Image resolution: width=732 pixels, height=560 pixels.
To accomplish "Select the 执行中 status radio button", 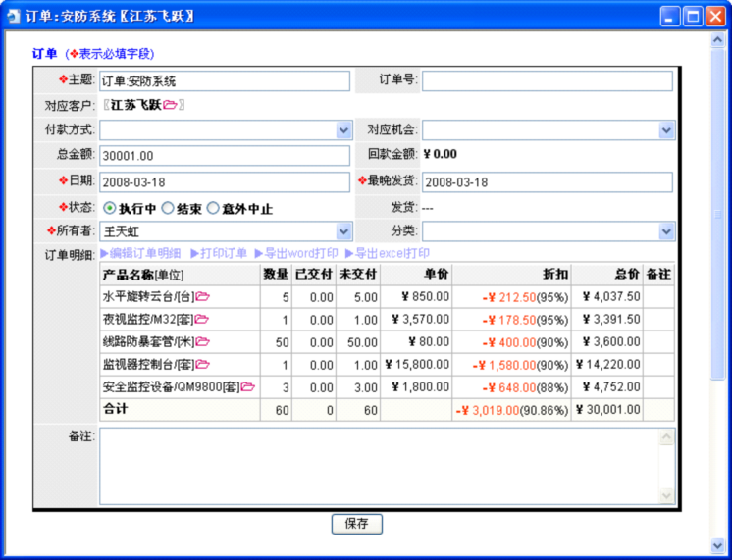I will pos(109,208).
